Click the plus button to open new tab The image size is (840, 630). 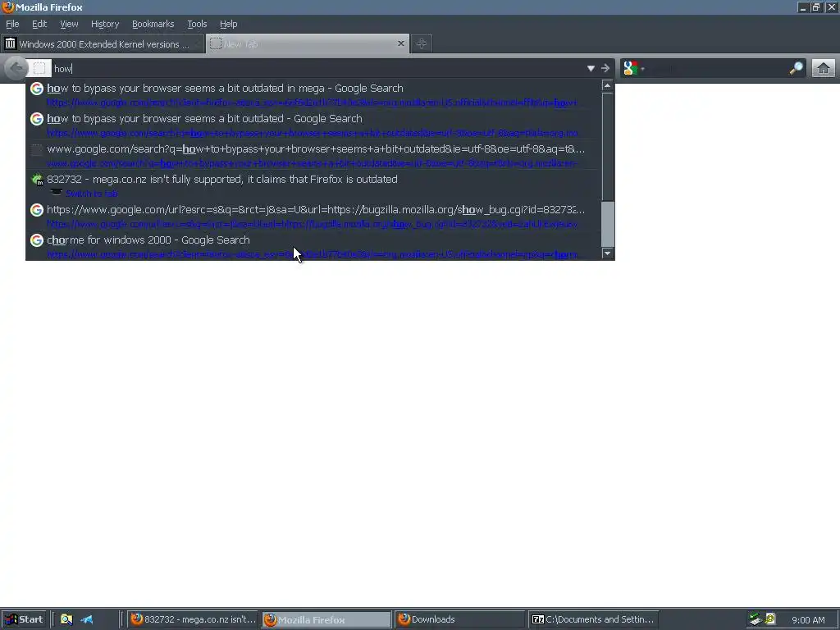(422, 44)
